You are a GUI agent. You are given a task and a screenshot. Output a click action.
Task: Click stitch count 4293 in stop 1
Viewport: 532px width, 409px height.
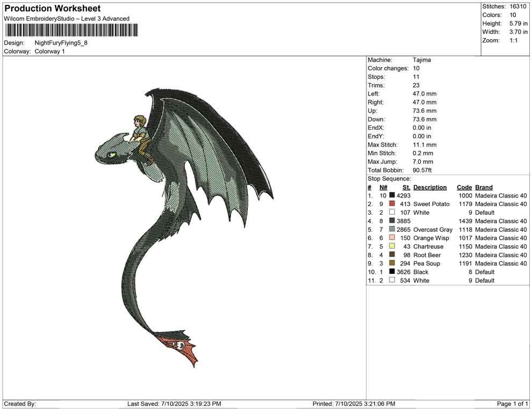click(x=404, y=195)
